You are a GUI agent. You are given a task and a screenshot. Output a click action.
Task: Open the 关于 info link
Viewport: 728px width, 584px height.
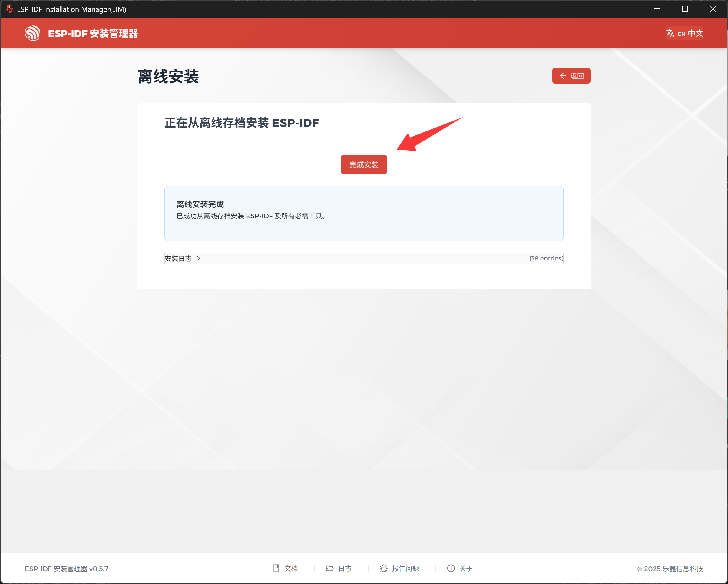460,569
